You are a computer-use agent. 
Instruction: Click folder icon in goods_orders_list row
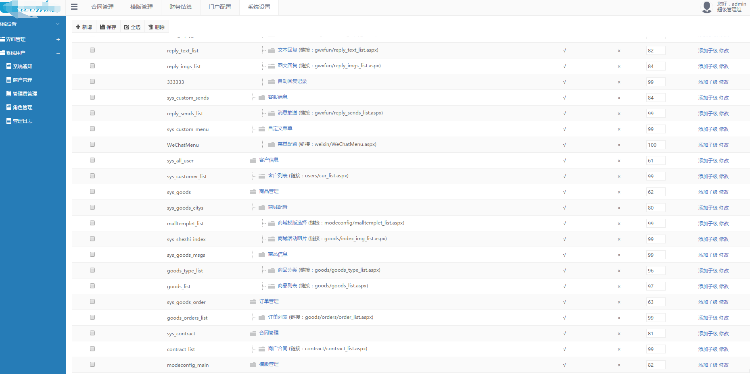pyautogui.click(x=262, y=318)
